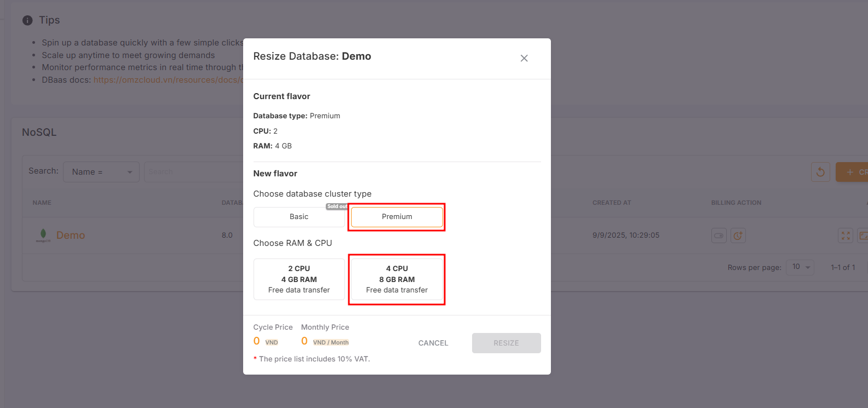Viewport: 868px width, 408px height.
Task: Click the RESIZE button
Action: [506, 343]
